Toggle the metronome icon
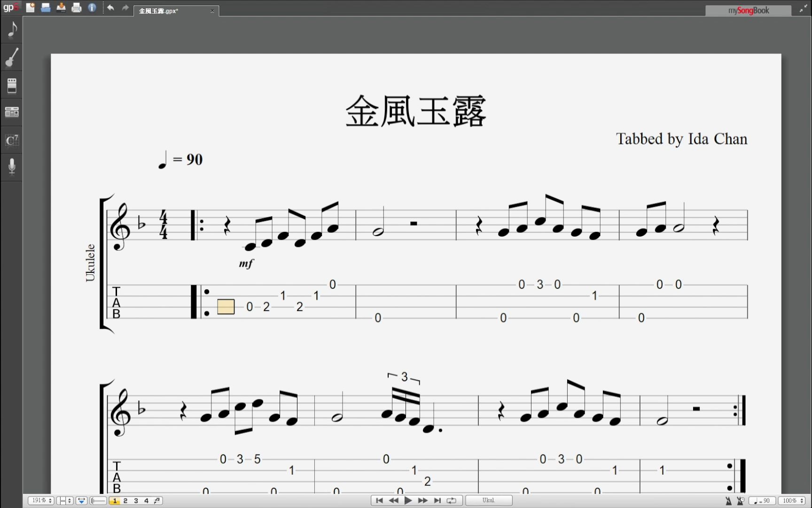Viewport: 812px width, 508px height. point(728,501)
